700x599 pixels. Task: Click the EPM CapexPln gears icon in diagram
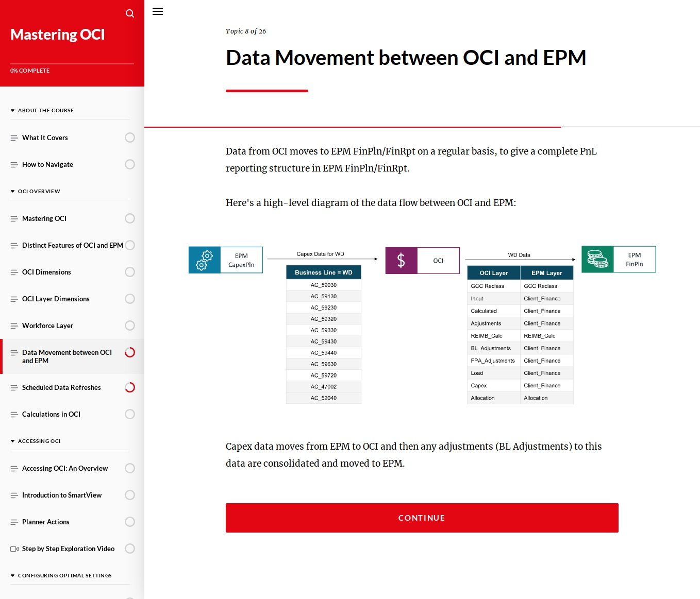point(205,260)
